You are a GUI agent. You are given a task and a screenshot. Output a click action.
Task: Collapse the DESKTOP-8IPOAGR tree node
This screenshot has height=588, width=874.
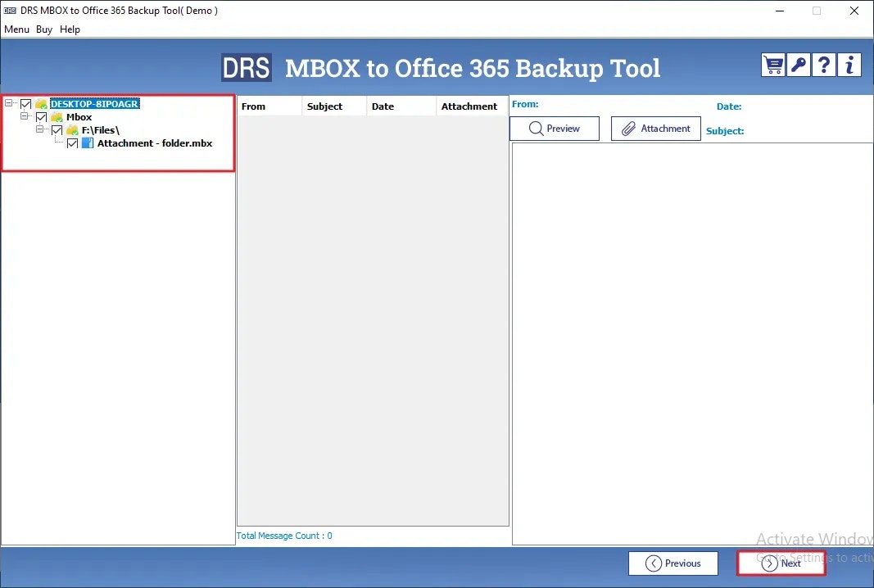click(8, 103)
